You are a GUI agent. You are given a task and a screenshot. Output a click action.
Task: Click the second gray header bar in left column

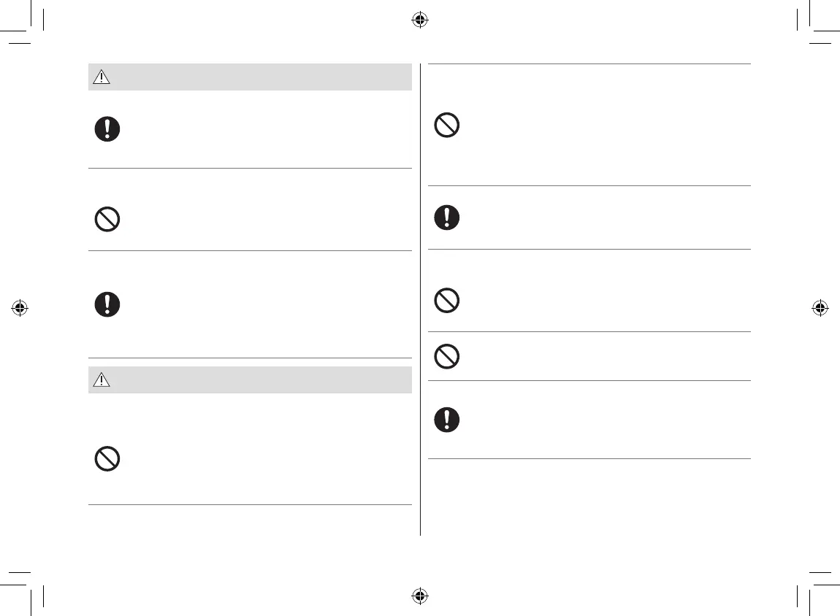click(x=250, y=380)
